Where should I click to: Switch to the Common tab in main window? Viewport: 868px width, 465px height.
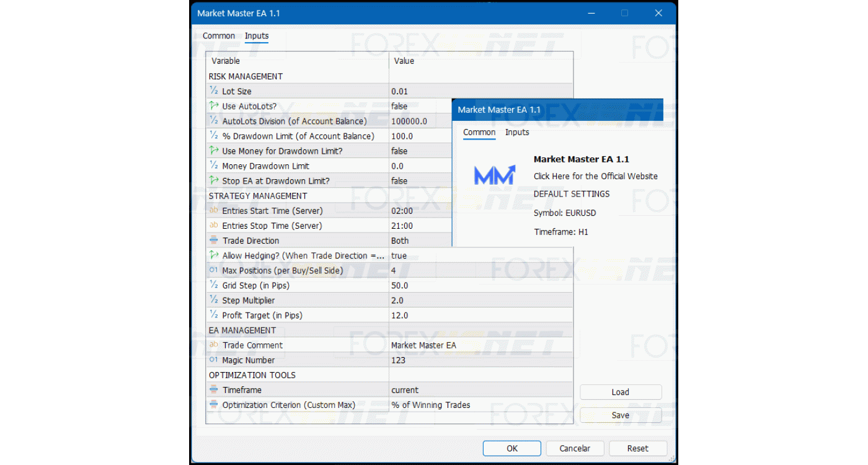(x=219, y=36)
